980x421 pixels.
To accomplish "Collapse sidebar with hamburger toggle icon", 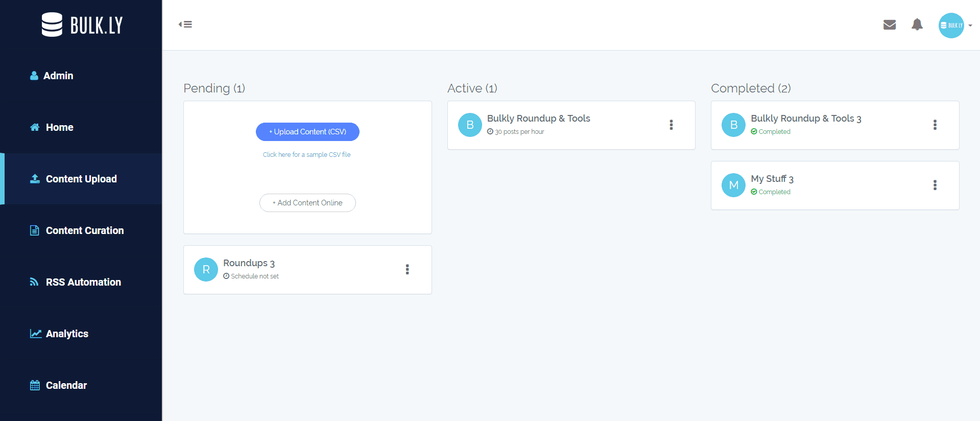I will pos(185,24).
